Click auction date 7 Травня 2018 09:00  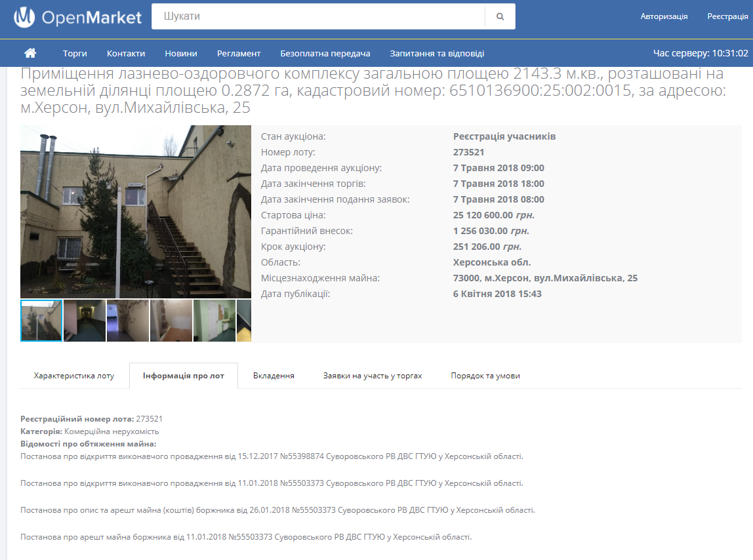point(499,168)
